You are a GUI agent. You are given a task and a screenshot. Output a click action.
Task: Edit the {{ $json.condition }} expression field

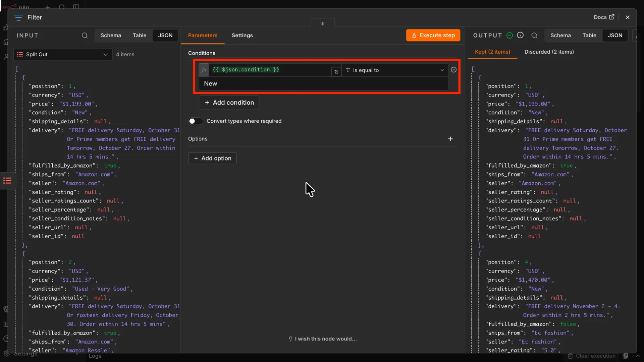tap(270, 70)
